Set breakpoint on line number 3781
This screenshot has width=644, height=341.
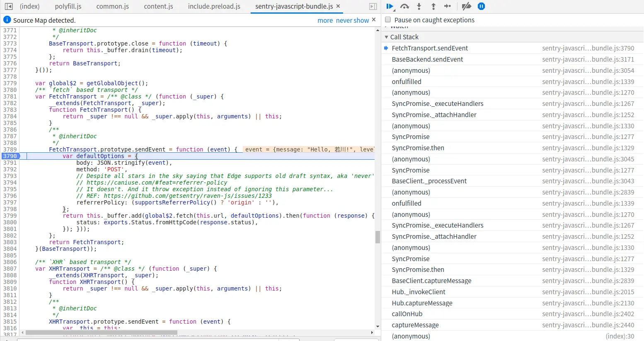pos(10,96)
